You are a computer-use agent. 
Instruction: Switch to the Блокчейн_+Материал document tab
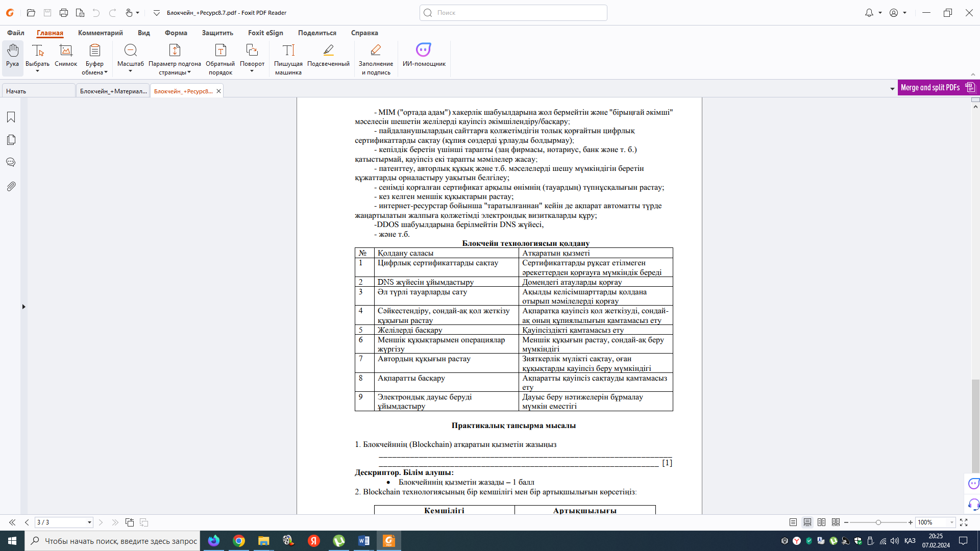pos(113,91)
